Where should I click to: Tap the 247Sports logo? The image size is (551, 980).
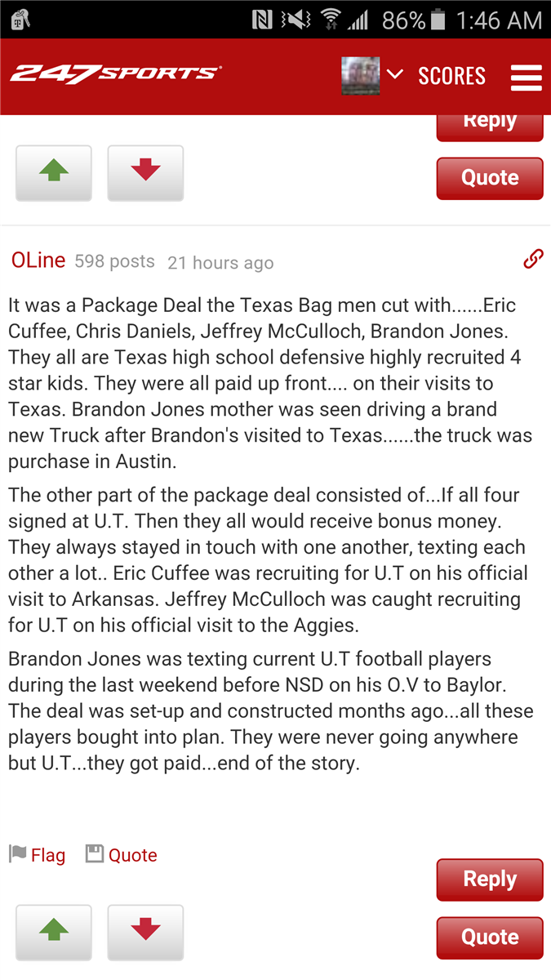115,74
